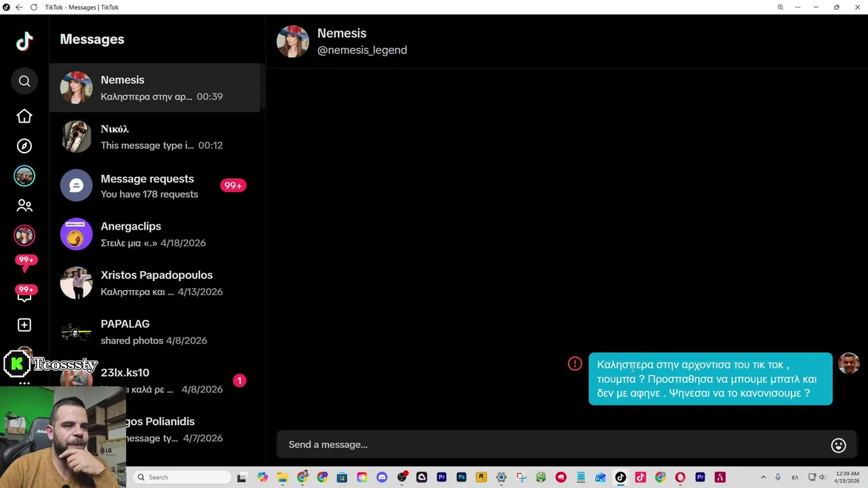Open the Opera browser from taskbar
Viewport: 868px width, 488px height.
coord(680,477)
